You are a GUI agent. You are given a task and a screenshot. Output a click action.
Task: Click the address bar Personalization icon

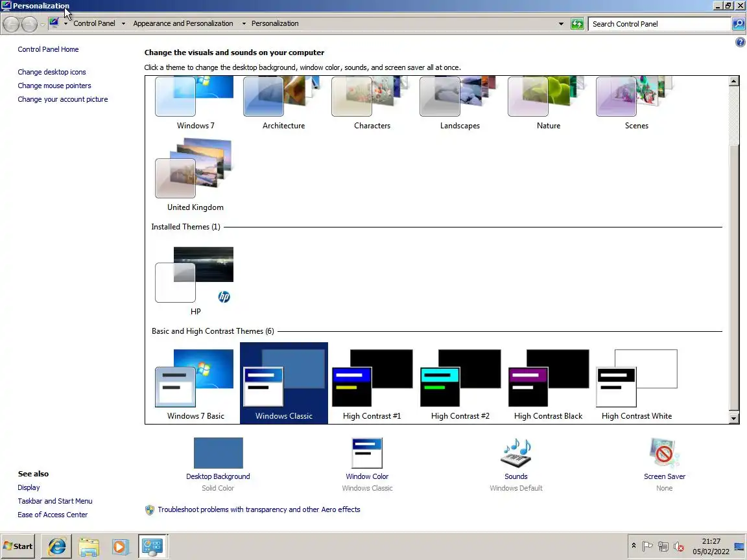[54, 23]
